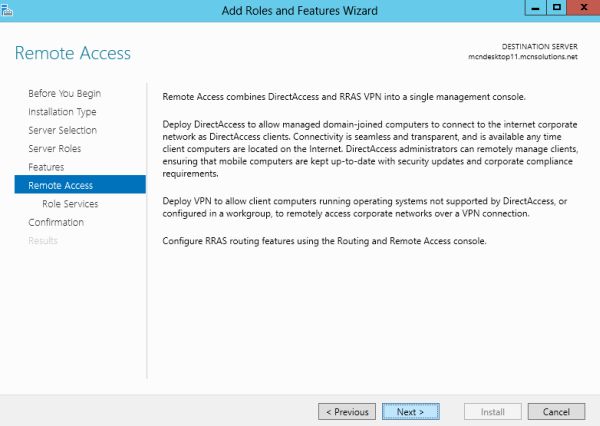This screenshot has height=426, width=600.
Task: Click the greyed-out Results step
Action: (43, 240)
